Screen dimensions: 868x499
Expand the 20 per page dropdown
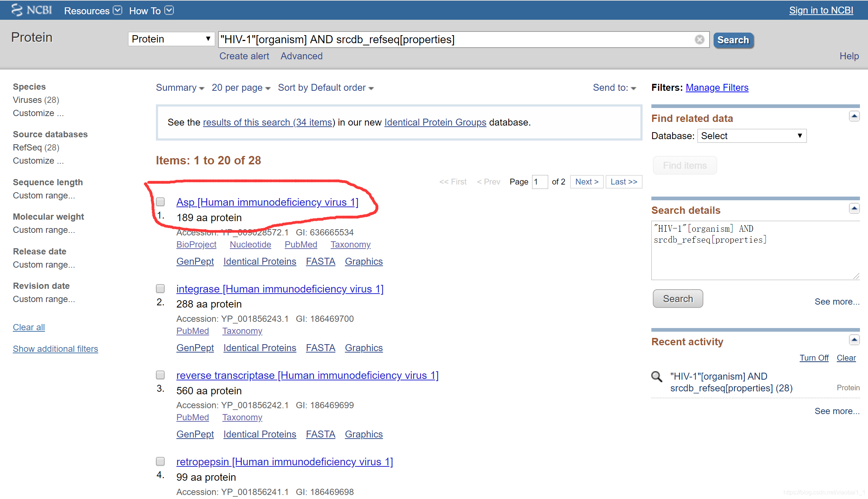(241, 88)
